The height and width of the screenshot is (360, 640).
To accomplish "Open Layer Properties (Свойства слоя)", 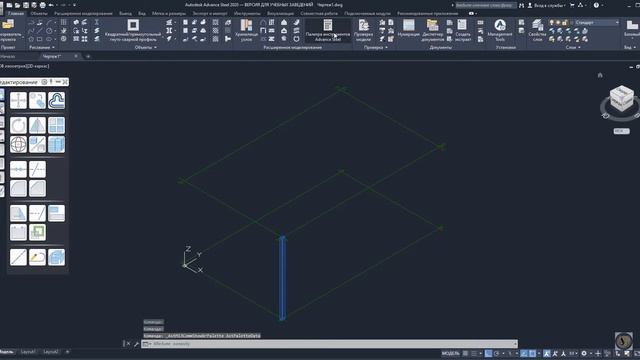I will click(x=537, y=31).
